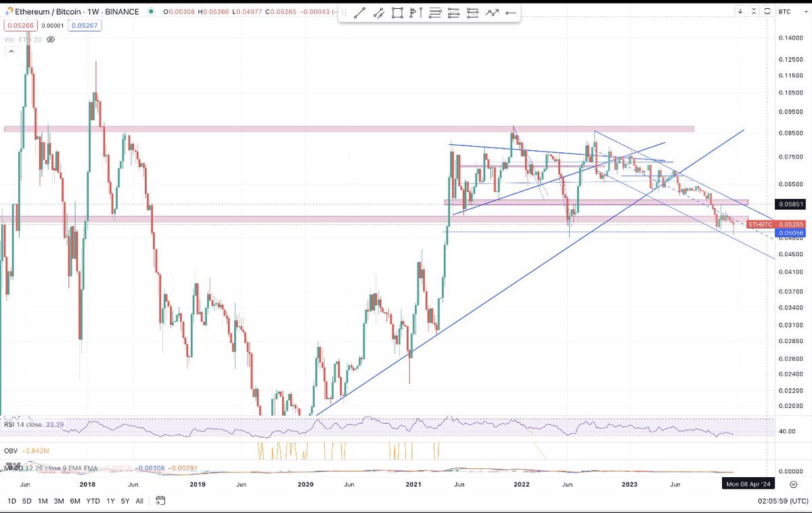Image resolution: width=812 pixels, height=513 pixels.
Task: Click the 0.05851 price scale label
Action: click(x=792, y=204)
